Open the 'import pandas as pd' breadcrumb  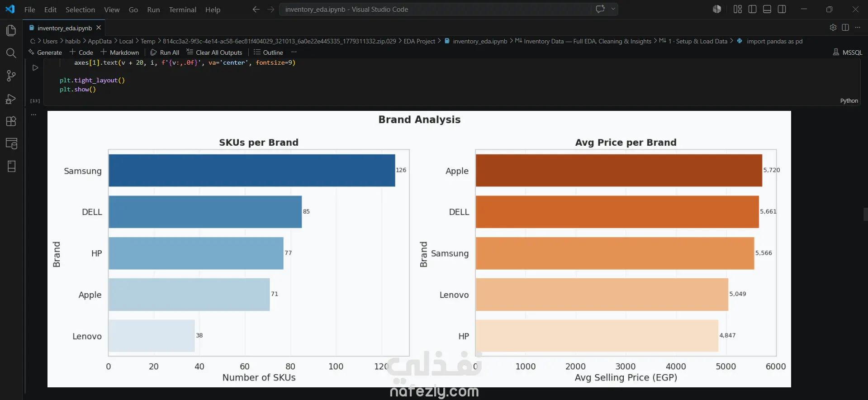(770, 41)
